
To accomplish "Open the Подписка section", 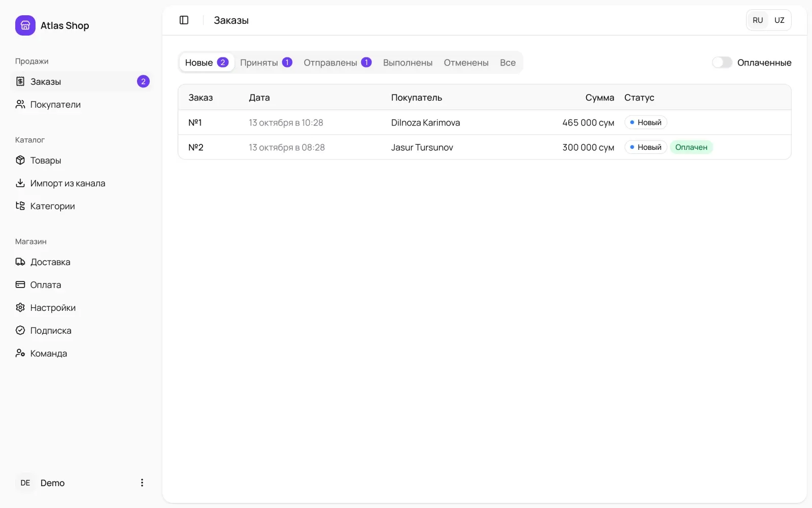I will coord(81,330).
